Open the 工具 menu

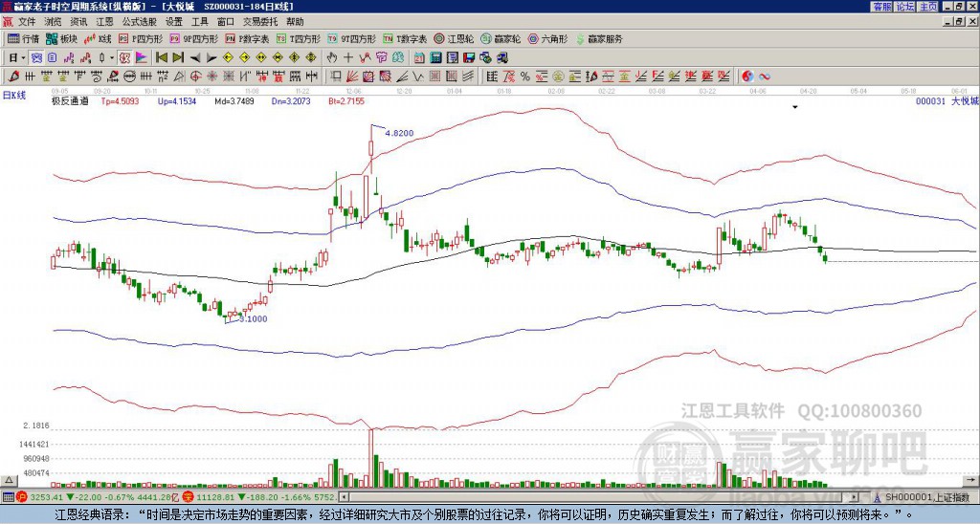(199, 22)
